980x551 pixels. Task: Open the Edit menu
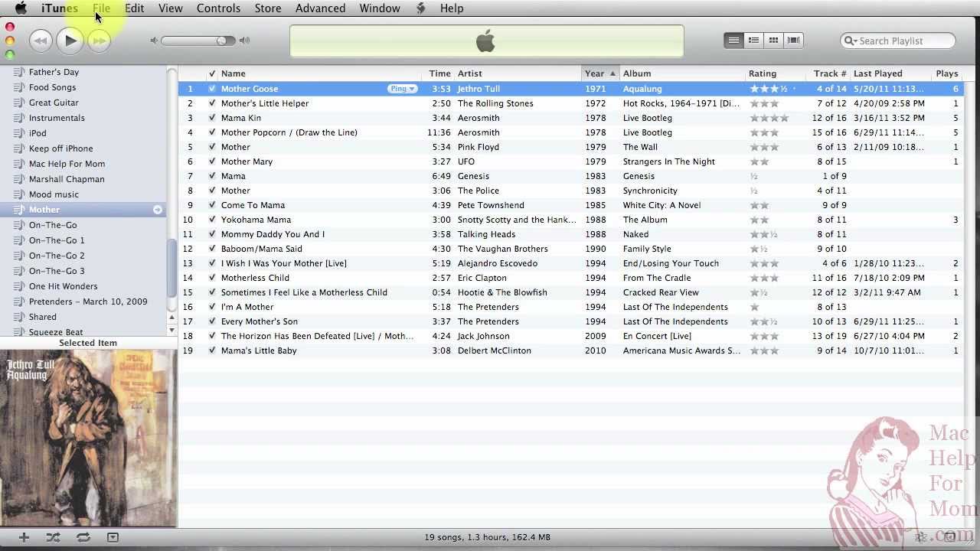coord(135,8)
